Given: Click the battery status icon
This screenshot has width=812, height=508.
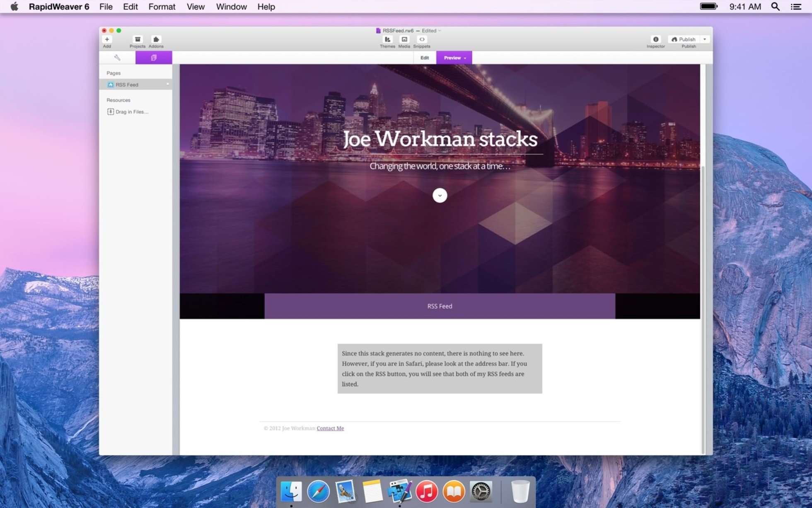Looking at the screenshot, I should [x=708, y=6].
